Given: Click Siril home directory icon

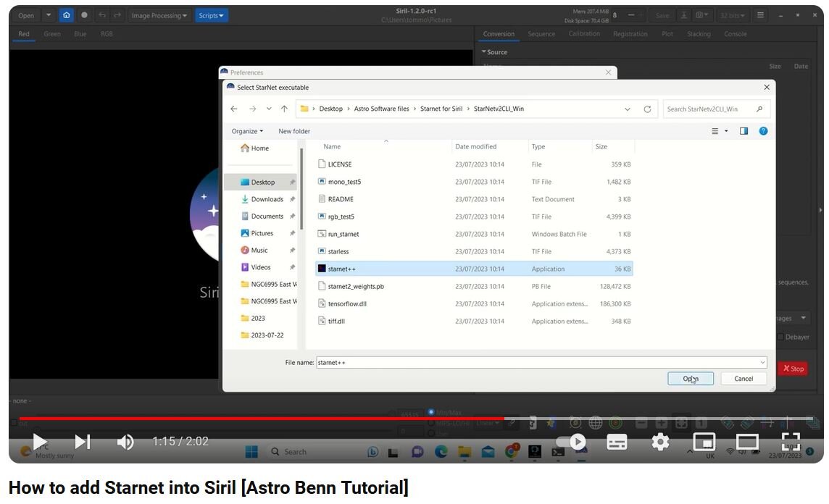Looking at the screenshot, I should point(66,15).
